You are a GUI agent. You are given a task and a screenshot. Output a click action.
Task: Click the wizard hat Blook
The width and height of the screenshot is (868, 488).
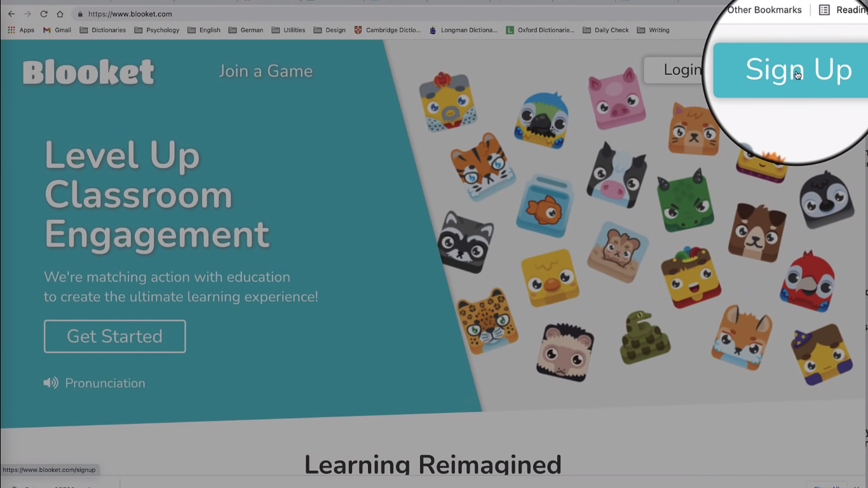coord(822,355)
